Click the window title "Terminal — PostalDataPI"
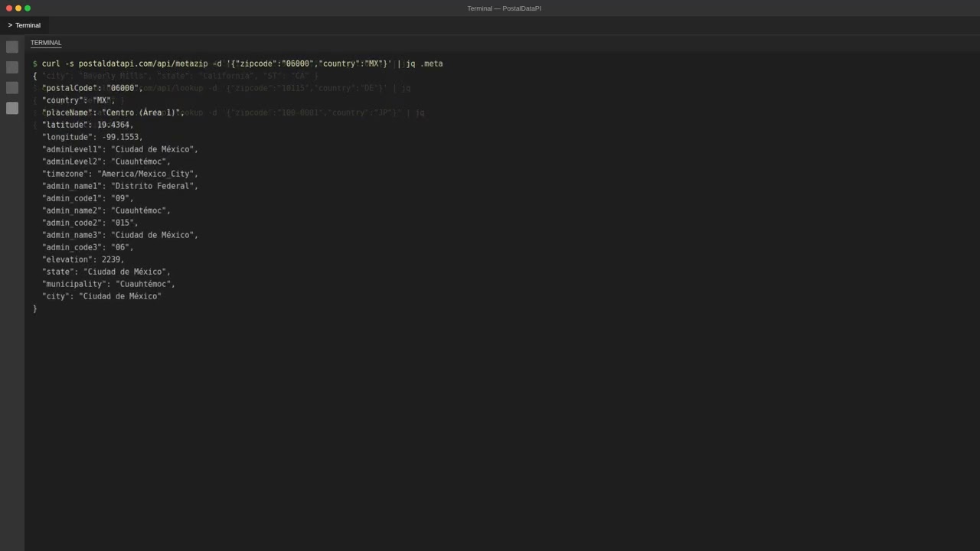Viewport: 980px width, 551px height. click(504, 8)
